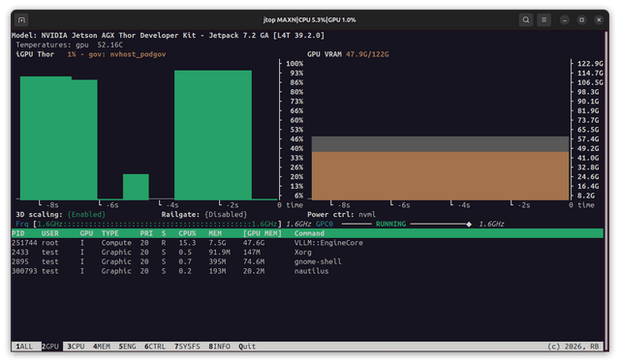Click the 122.9G VRAM axis label
620x364 pixels.
590,64
